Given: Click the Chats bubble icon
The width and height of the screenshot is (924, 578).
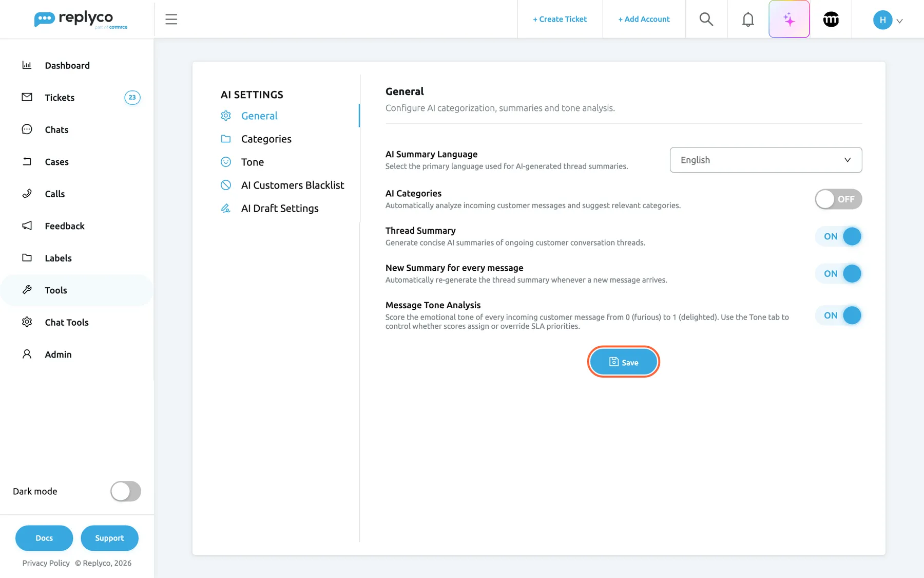Looking at the screenshot, I should tap(27, 129).
